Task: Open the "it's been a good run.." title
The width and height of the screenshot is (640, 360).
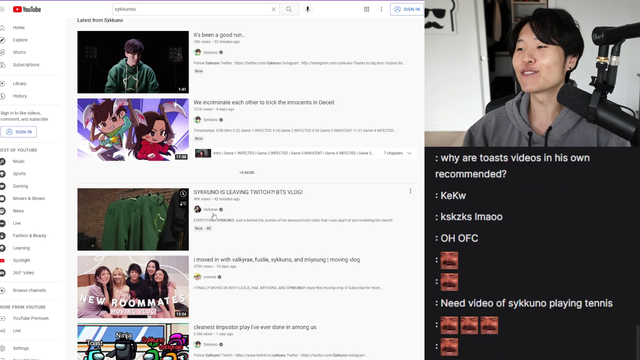Action: tap(219, 35)
